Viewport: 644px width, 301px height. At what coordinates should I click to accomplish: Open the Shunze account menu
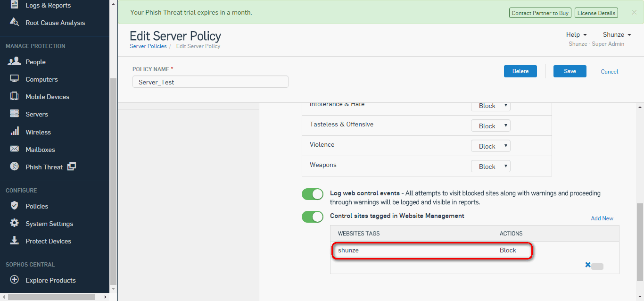[x=616, y=34]
